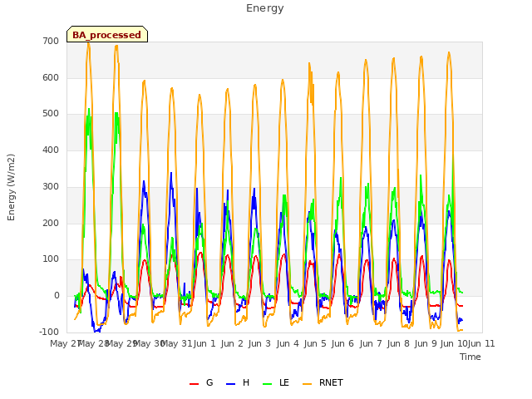
Task: Click the blue H legend color marker
Action: [x=230, y=384]
